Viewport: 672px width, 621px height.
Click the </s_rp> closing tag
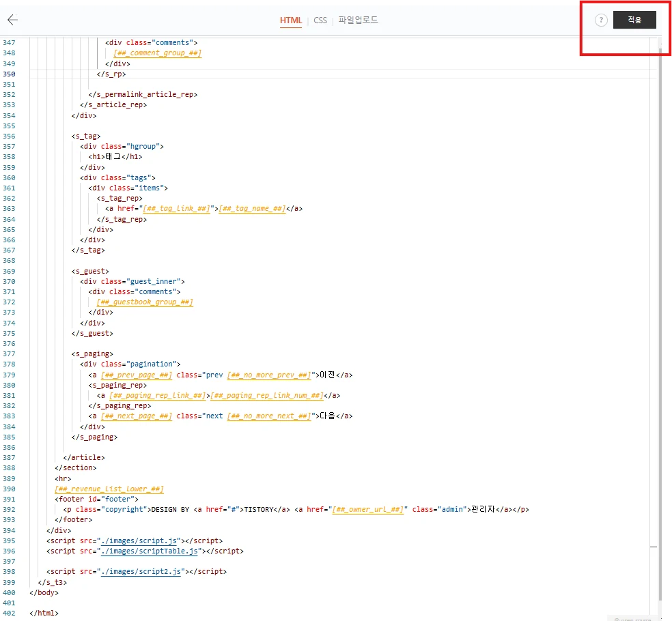(x=111, y=74)
